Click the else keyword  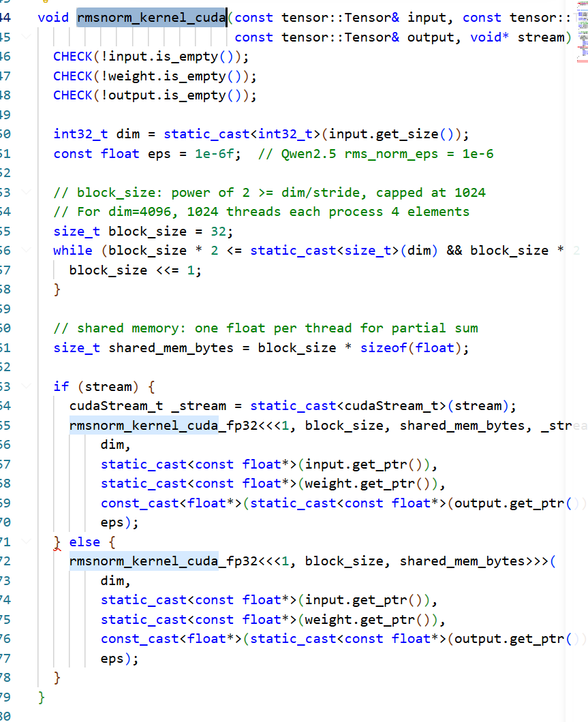tap(84, 542)
